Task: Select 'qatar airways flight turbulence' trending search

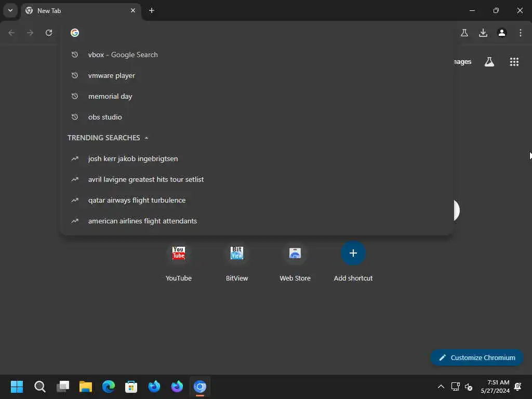Action: click(257, 200)
